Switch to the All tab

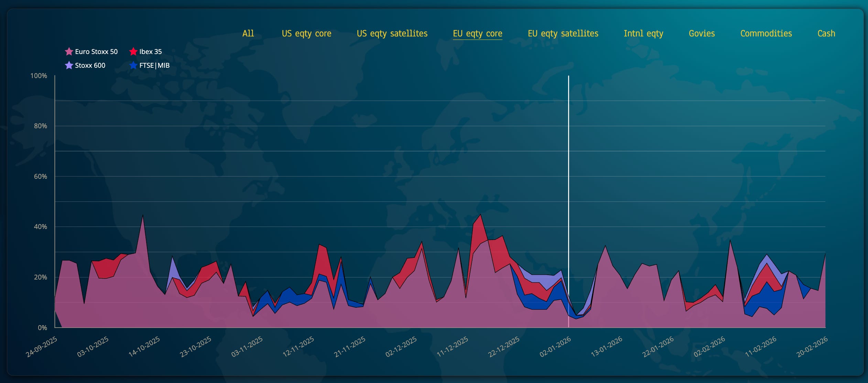tap(248, 33)
